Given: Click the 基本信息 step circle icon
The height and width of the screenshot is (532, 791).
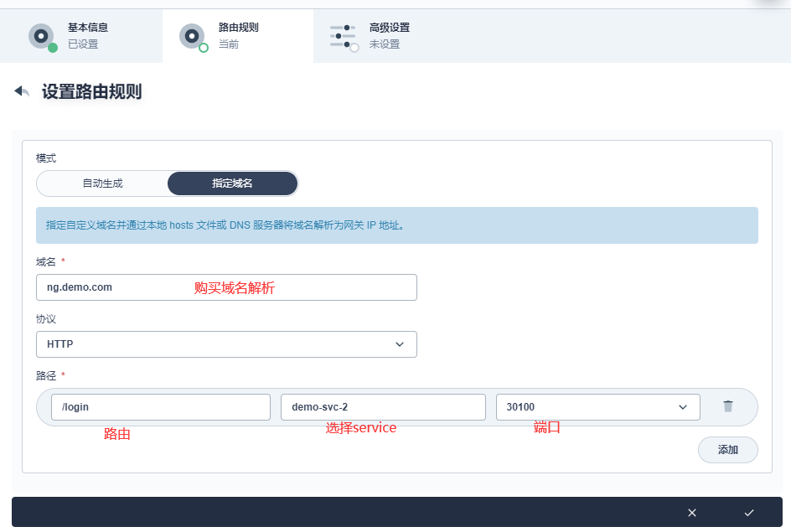Looking at the screenshot, I should [41, 36].
